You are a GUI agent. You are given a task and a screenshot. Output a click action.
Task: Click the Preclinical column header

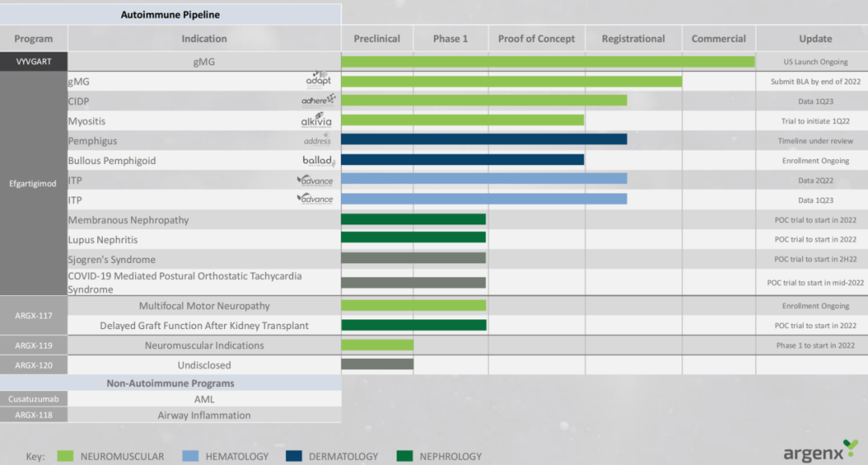[377, 39]
